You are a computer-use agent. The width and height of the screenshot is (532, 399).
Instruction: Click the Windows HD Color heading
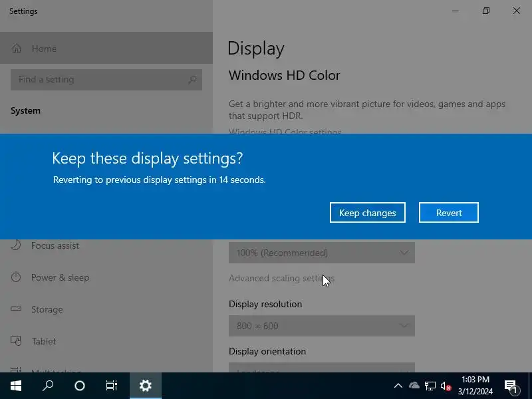point(285,75)
